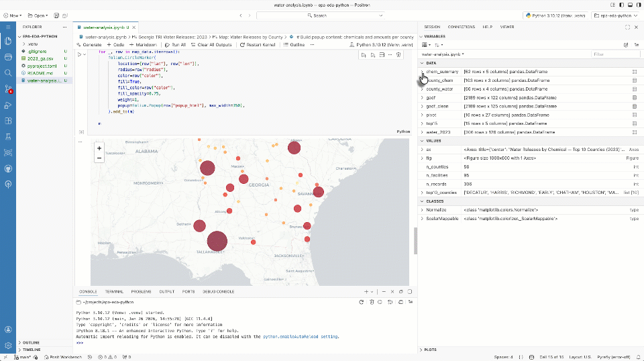Click the save file icon

(55, 15)
